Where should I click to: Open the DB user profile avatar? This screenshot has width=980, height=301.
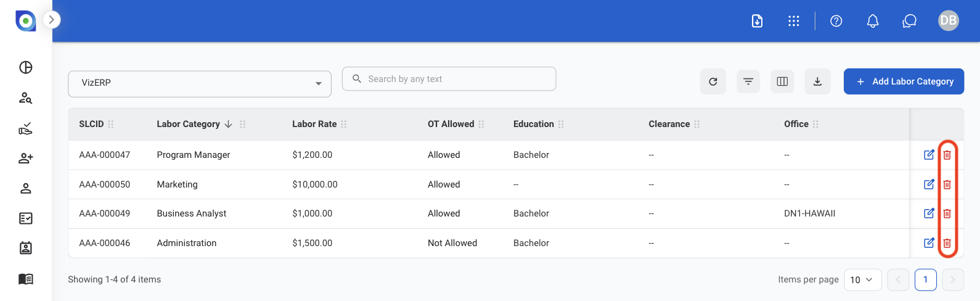tap(949, 20)
